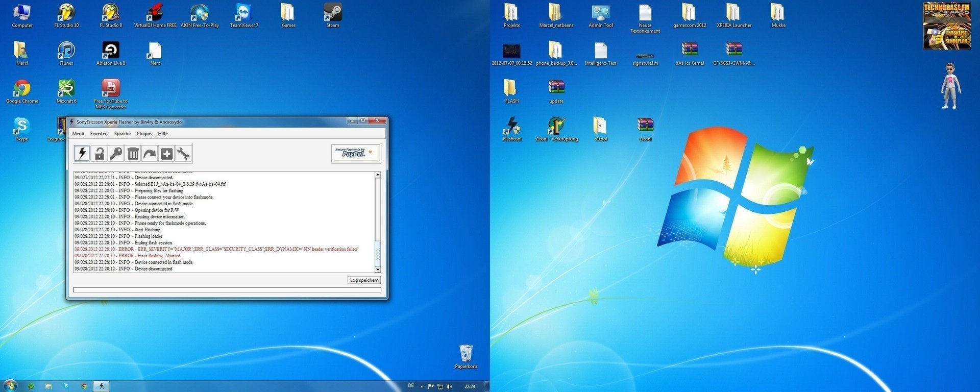Image resolution: width=980 pixels, height=392 pixels.
Task: Click the trash can Clean toolbar icon
Action: click(133, 153)
